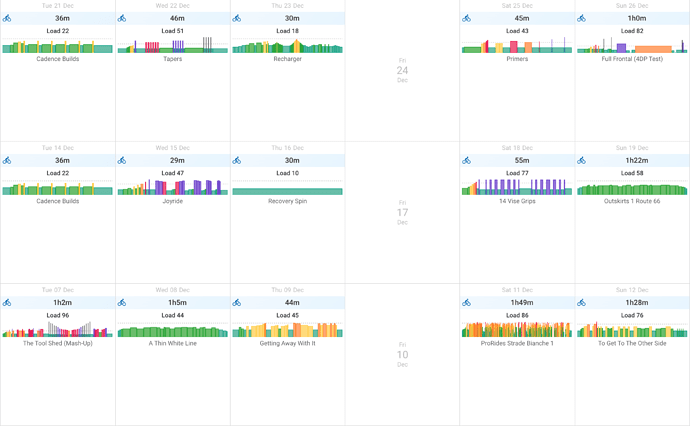Open The Tool Shed (Mash-Up) chart
Image resolution: width=690 pixels, height=426 pixels.
pyautogui.click(x=58, y=330)
